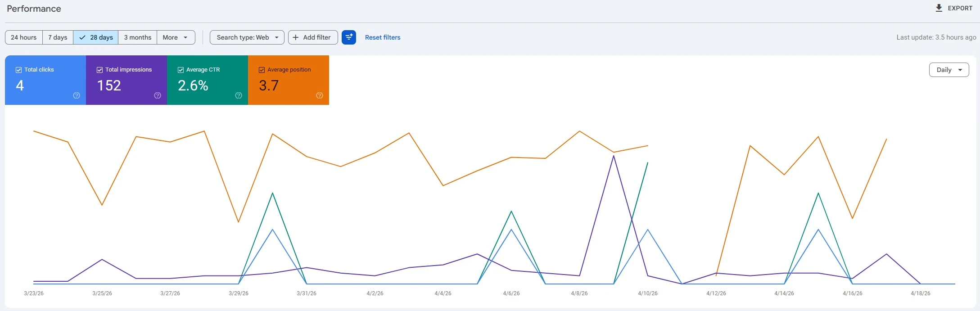The image size is (980, 311).
Task: Click the 4/12/26 axis date label
Action: tap(716, 293)
